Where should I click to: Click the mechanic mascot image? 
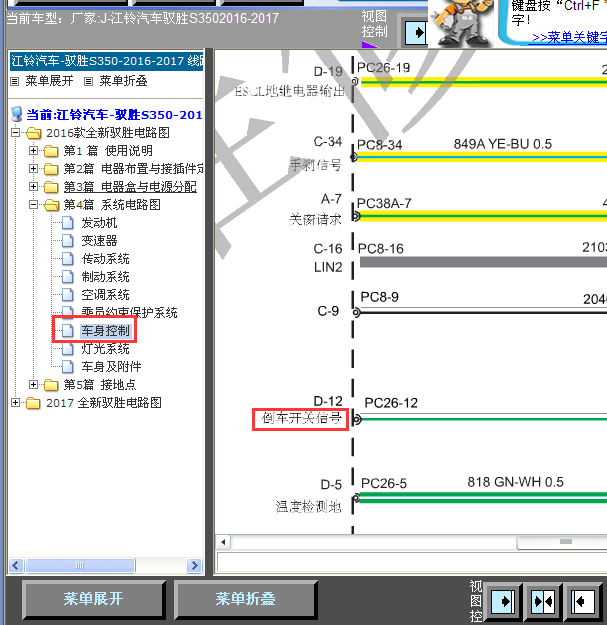(x=462, y=23)
